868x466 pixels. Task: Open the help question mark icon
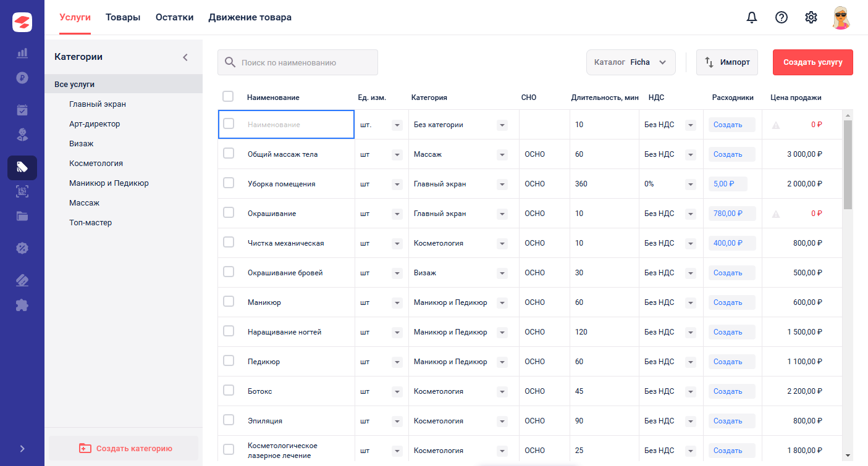[782, 17]
